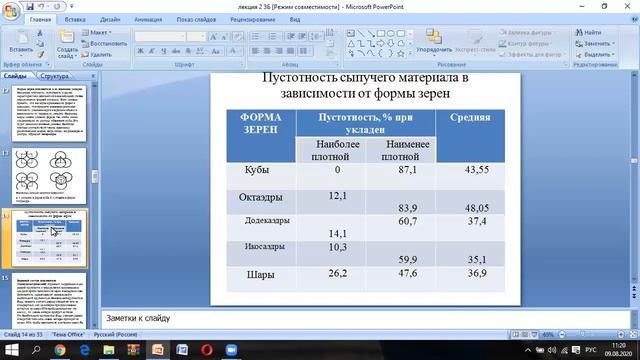The image size is (640, 360).
Task: Insert a numbered list
Action: 273,37
